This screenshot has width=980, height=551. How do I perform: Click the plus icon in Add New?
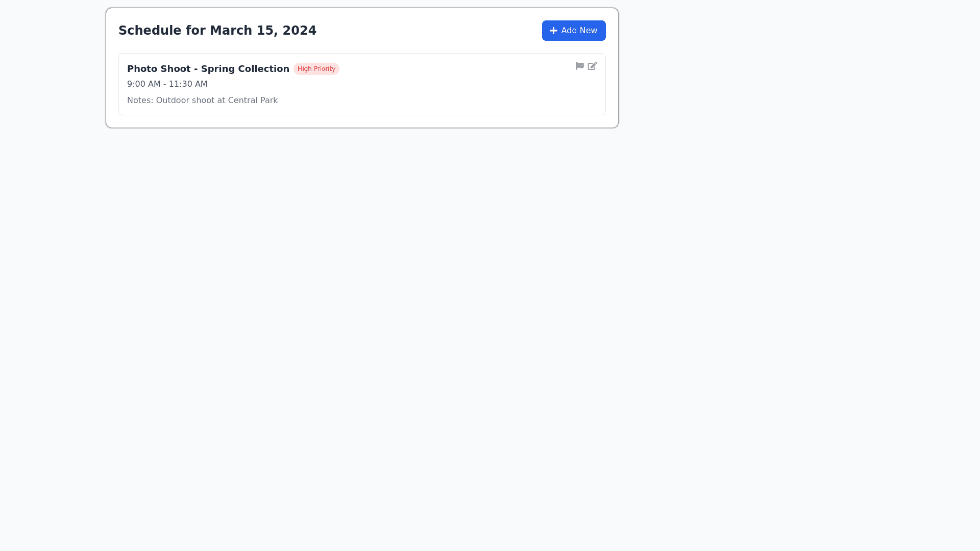(x=553, y=31)
